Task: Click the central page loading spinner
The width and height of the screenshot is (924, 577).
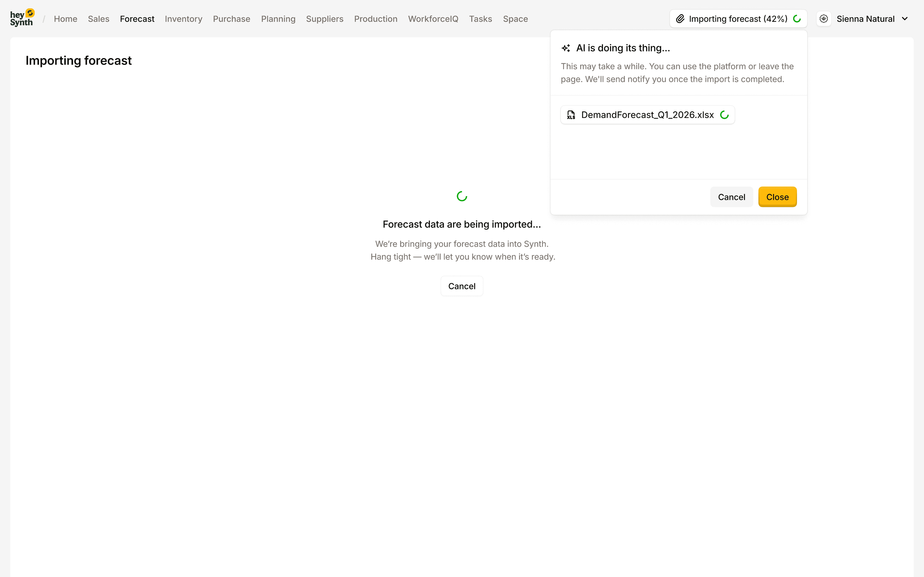Action: [x=462, y=196]
